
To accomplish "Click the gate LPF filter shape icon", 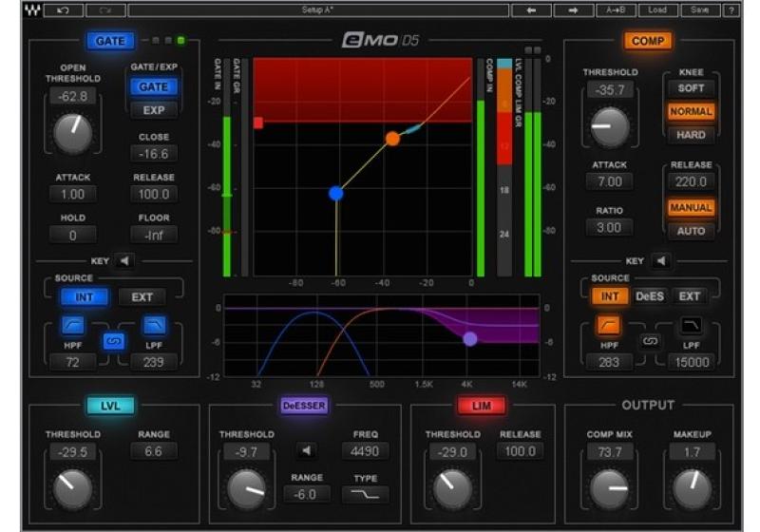I will pyautogui.click(x=154, y=326).
